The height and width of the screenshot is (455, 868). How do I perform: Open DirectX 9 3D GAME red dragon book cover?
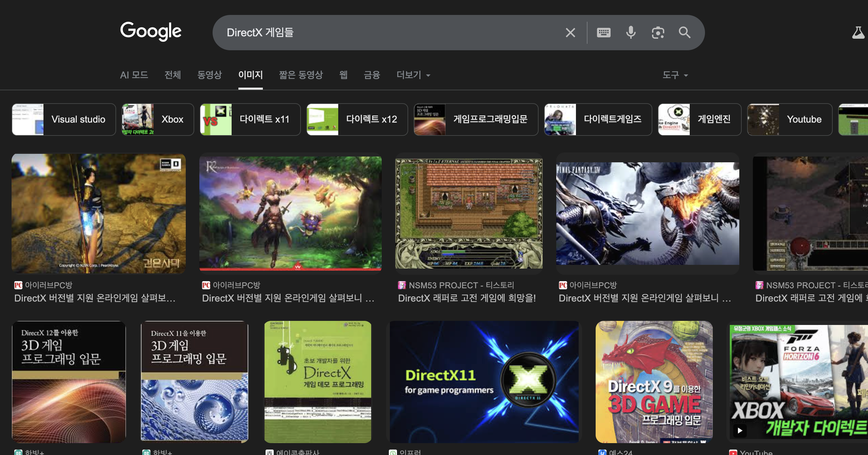point(654,382)
